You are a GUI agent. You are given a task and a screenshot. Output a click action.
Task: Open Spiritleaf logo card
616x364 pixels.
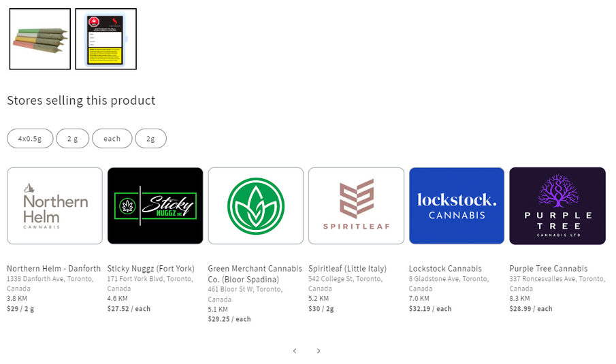[x=356, y=205]
